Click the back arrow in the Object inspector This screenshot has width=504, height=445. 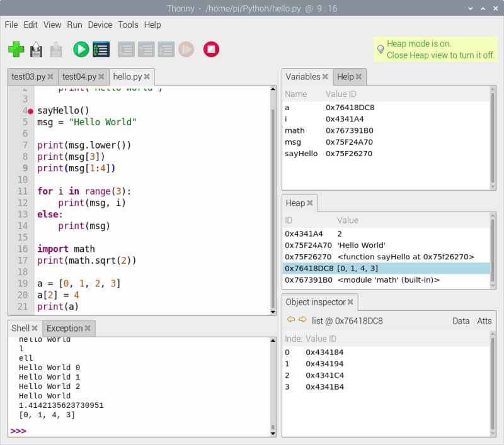click(290, 320)
